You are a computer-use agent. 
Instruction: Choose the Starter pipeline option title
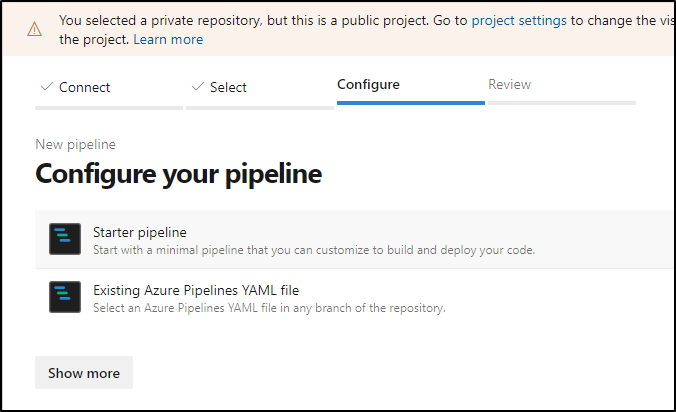coord(140,232)
